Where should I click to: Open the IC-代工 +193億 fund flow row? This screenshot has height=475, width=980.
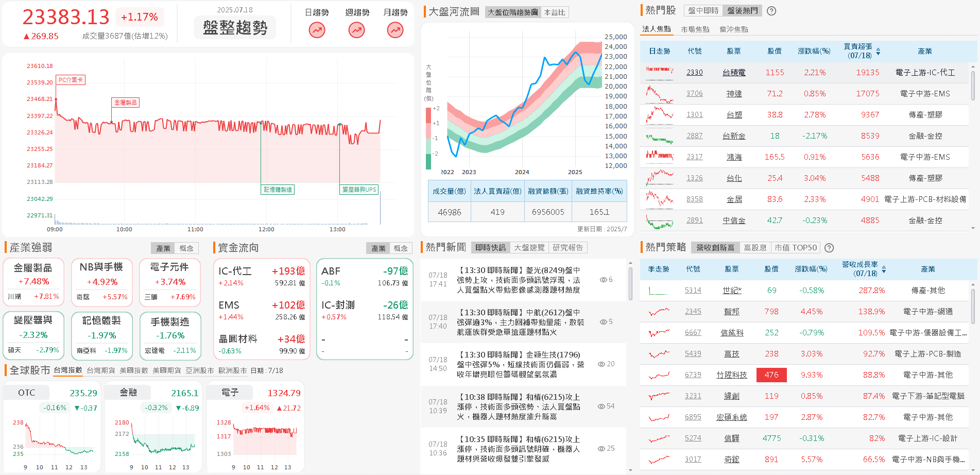(x=262, y=277)
